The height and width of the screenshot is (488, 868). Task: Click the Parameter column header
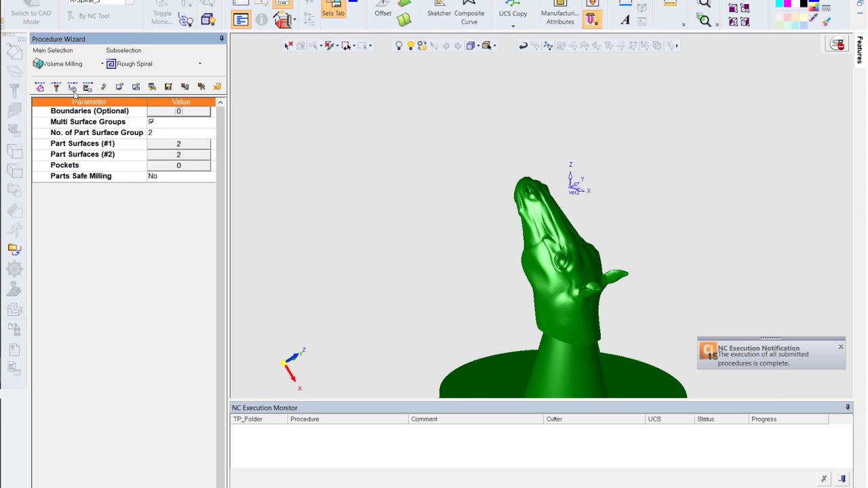coord(89,102)
